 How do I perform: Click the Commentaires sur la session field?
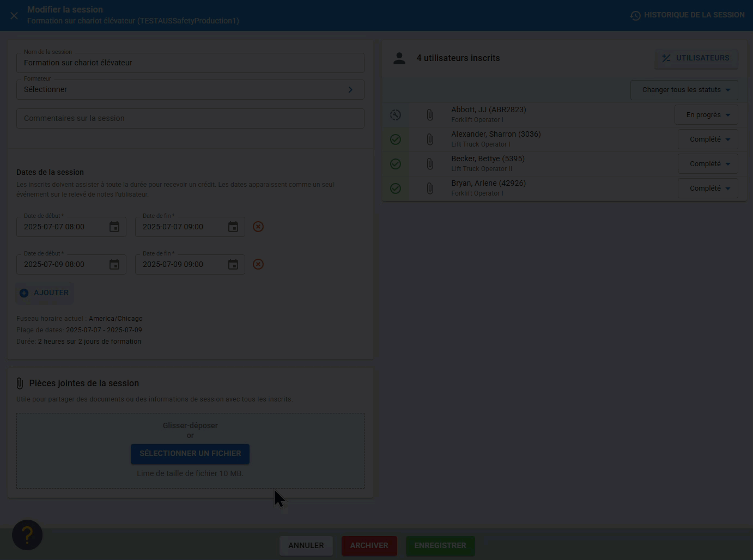pyautogui.click(x=190, y=118)
